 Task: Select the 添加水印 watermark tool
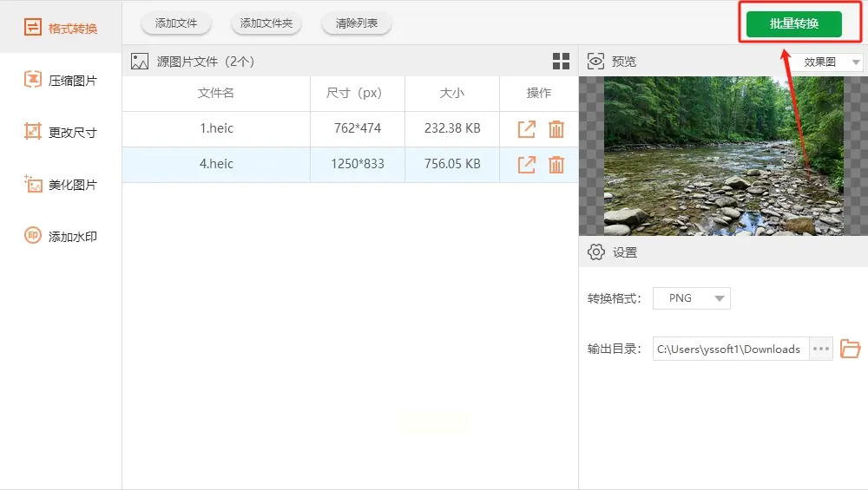(x=61, y=236)
